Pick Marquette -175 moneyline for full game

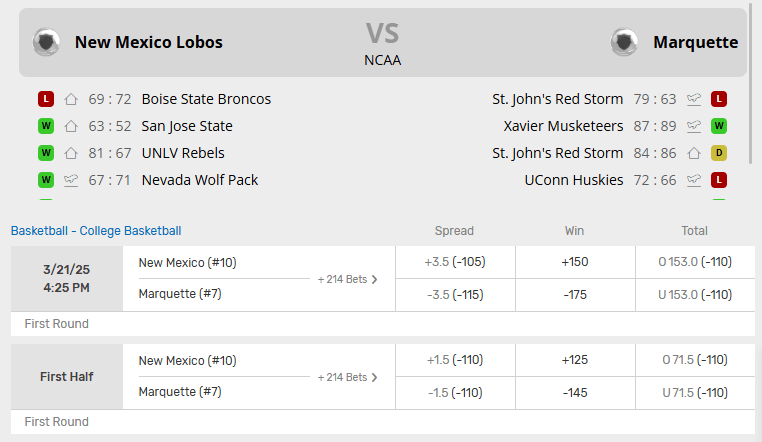coord(574,295)
